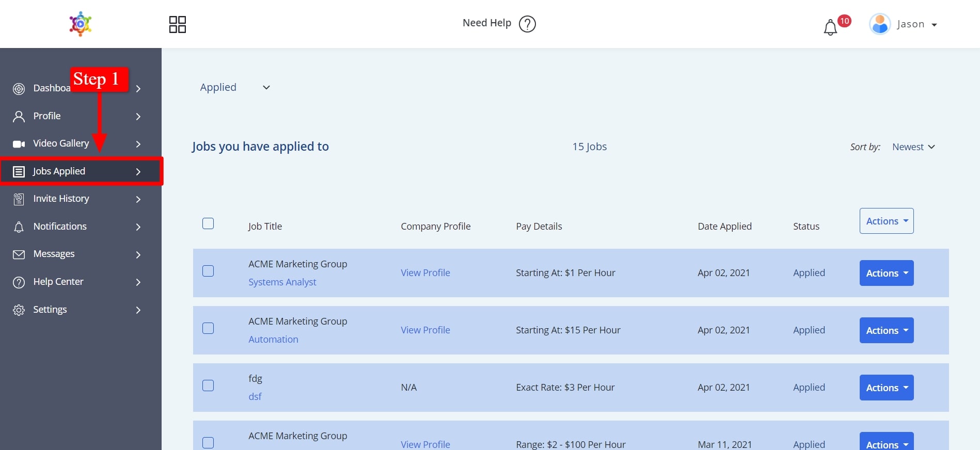This screenshot has width=980, height=450.
Task: Click Actions button for the dsf job
Action: pyautogui.click(x=886, y=388)
